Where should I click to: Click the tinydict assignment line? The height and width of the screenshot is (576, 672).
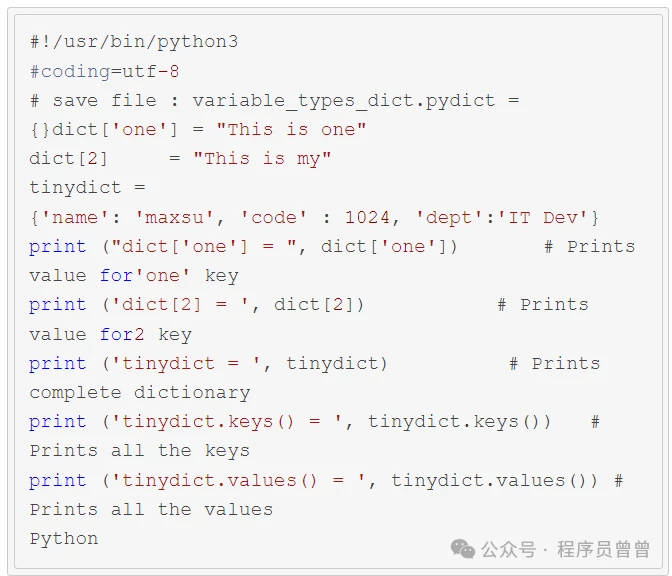pyautogui.click(x=87, y=188)
